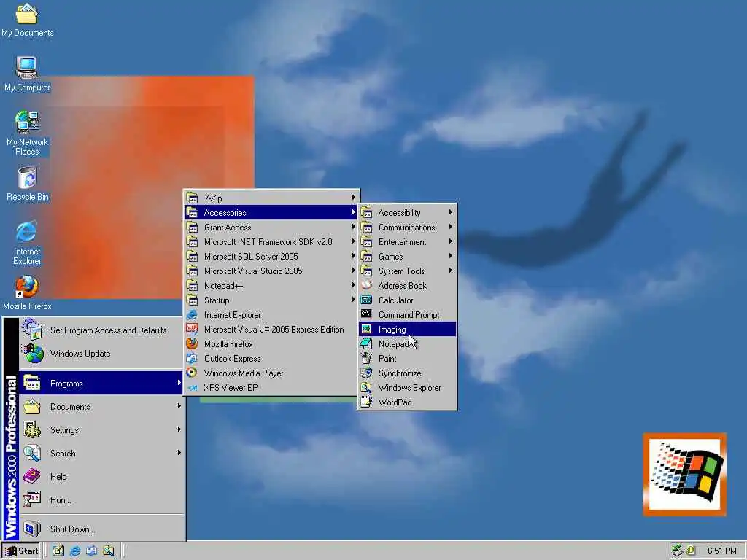Open Communications submenu
This screenshot has width=747, height=560.
coord(407,227)
